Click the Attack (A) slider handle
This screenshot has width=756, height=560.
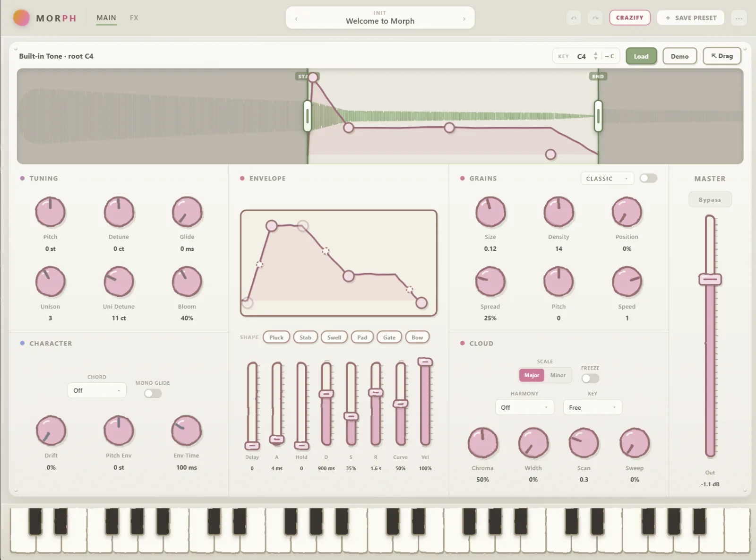coord(277,439)
